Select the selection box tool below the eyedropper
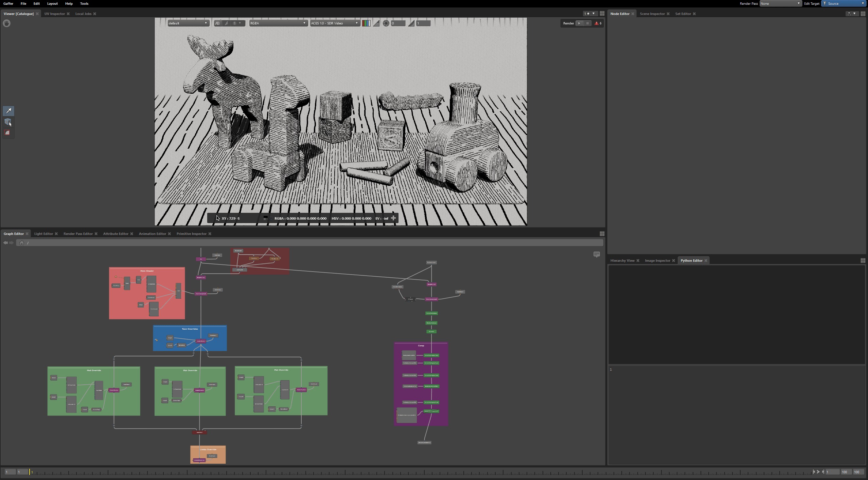 click(8, 122)
